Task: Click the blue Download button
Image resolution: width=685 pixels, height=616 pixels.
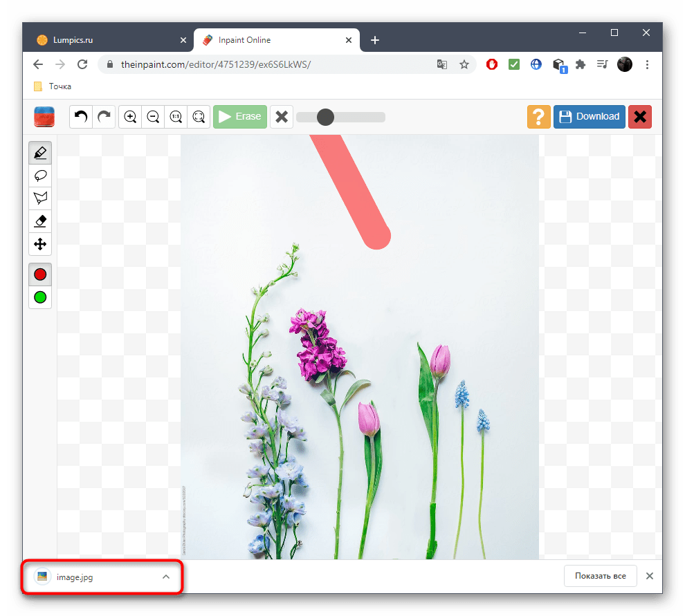Action: [590, 117]
